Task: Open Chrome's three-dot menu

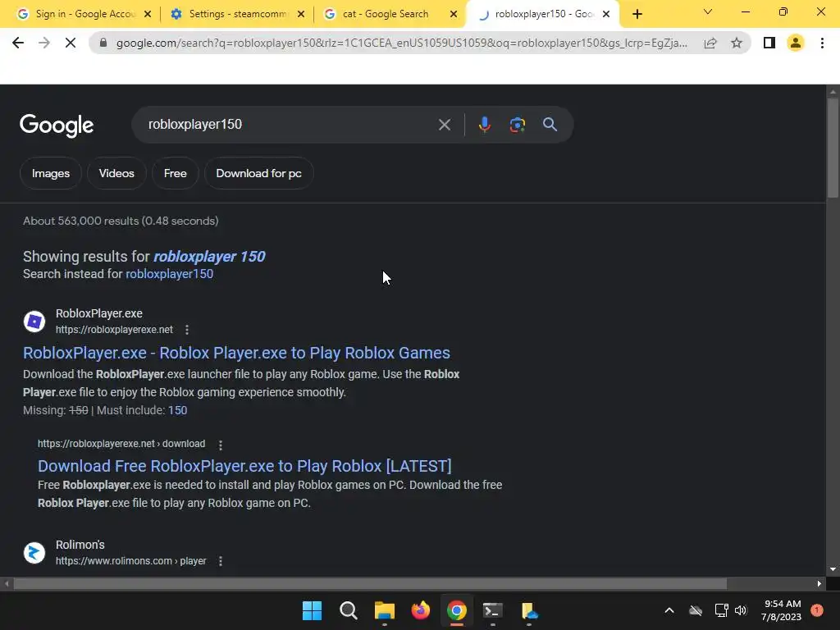Action: 822,43
